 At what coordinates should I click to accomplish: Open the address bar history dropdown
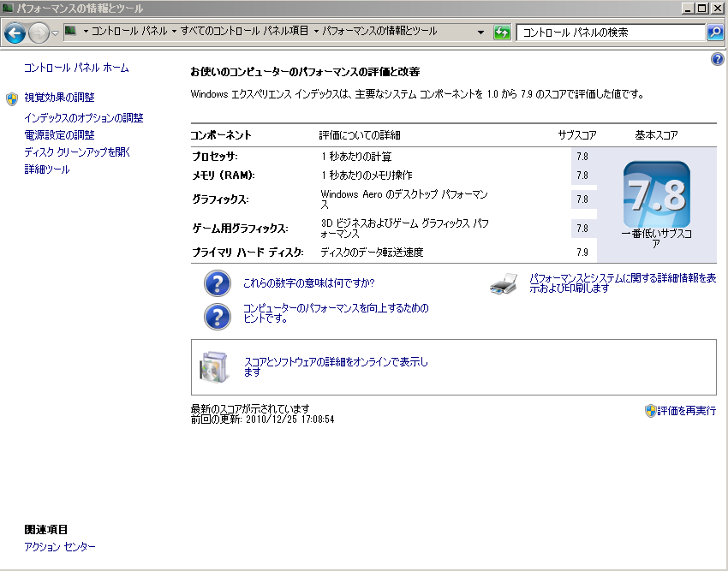[x=481, y=33]
